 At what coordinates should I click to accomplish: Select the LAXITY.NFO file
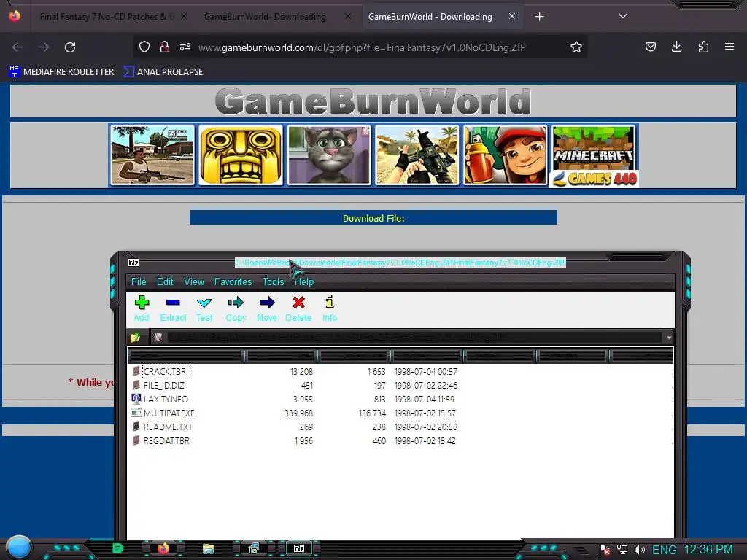(x=166, y=399)
